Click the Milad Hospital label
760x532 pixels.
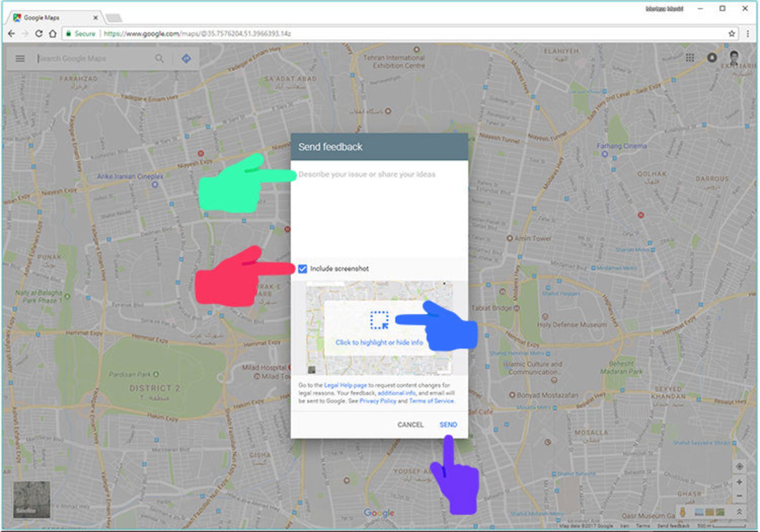[264, 368]
